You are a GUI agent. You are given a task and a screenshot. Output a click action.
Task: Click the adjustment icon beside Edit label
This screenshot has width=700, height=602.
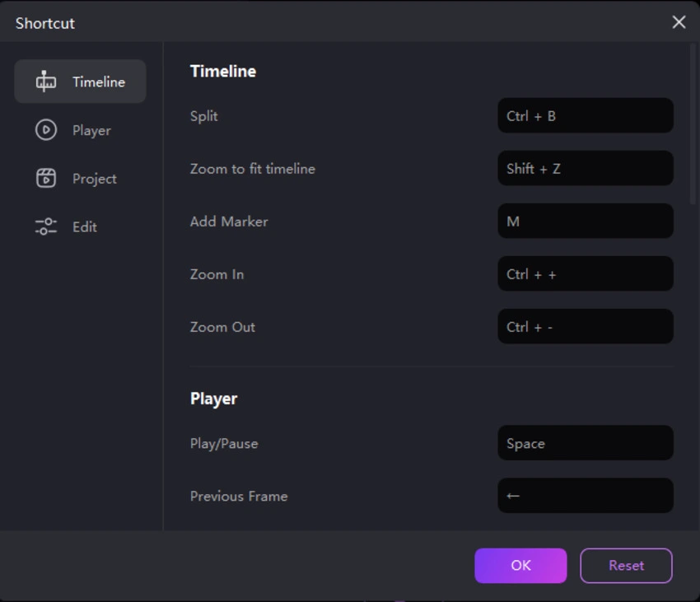[45, 226]
